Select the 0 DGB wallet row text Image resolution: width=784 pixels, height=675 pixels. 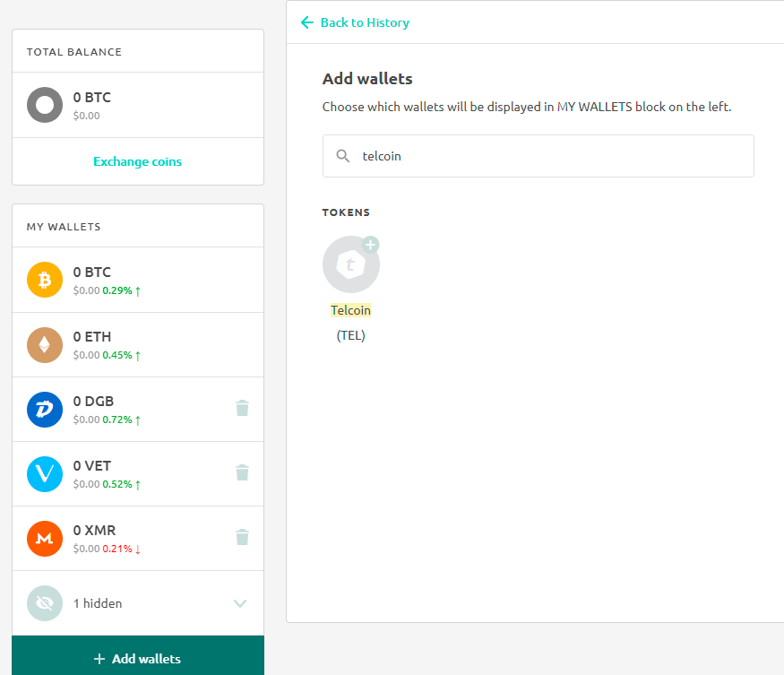coord(93,402)
